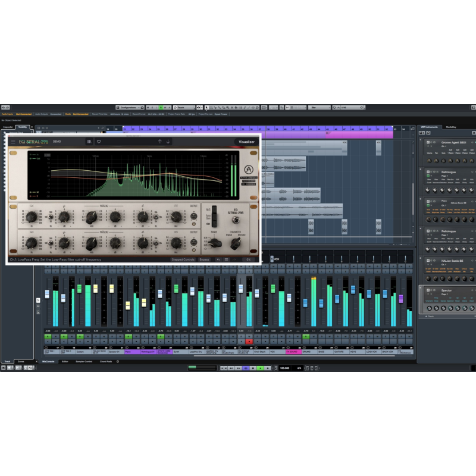Click the add instrument icon in VST rack

422,133
